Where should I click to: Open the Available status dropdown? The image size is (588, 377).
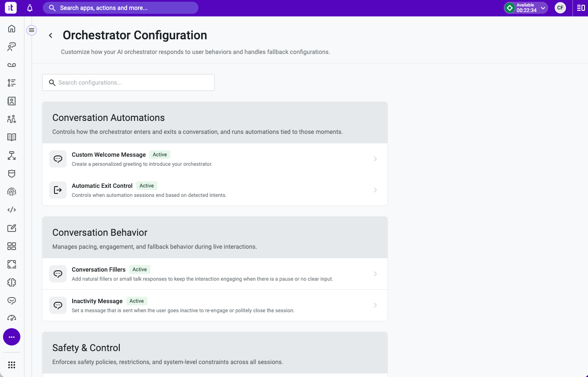click(x=526, y=8)
